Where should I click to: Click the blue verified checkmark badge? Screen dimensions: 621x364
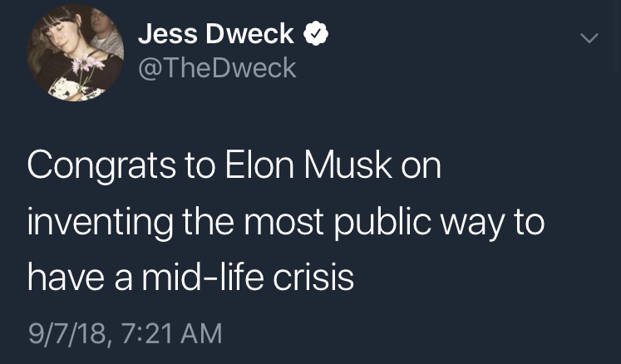(316, 34)
